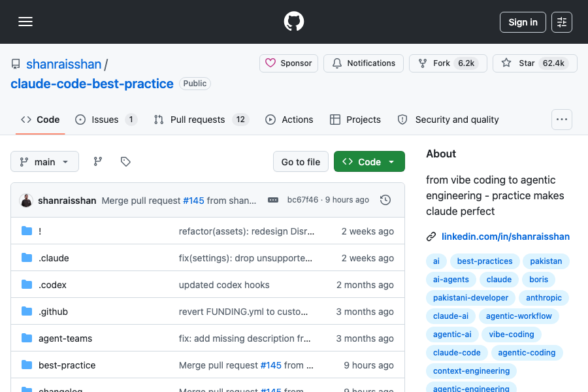View branches icon
588x392 pixels.
(98, 161)
